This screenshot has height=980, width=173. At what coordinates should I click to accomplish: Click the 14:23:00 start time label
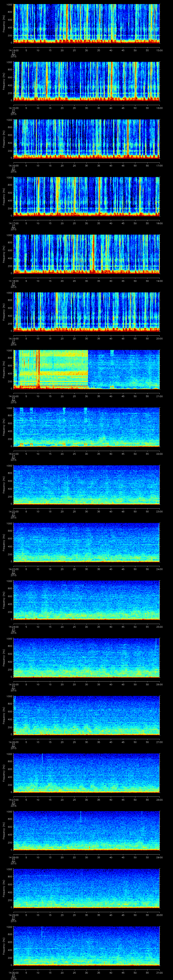click(x=13, y=569)
